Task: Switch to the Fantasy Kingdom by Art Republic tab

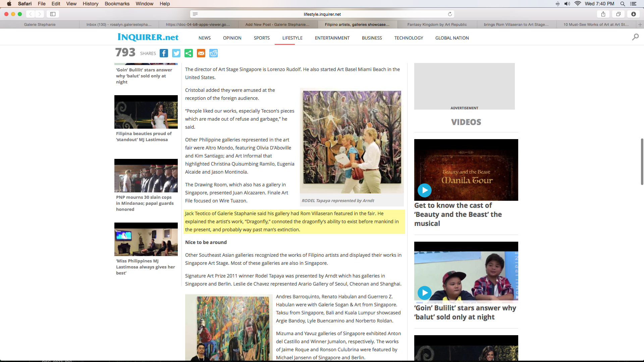Action: [437, 24]
